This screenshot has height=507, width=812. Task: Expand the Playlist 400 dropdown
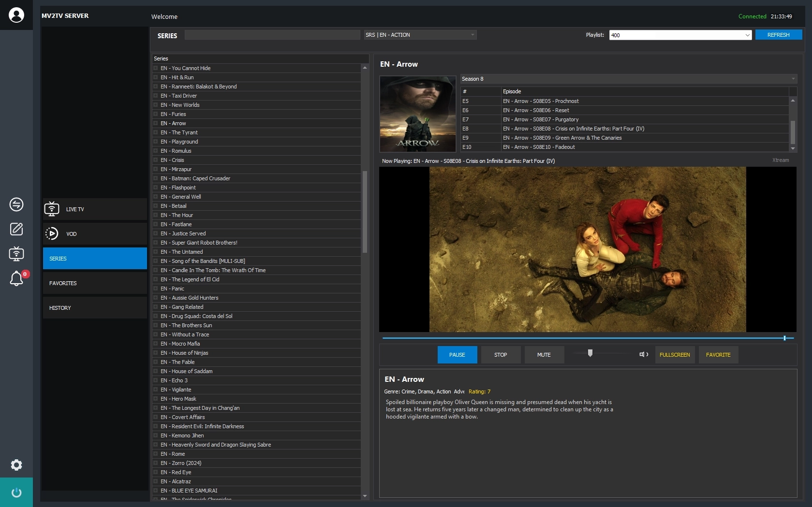[x=680, y=35]
